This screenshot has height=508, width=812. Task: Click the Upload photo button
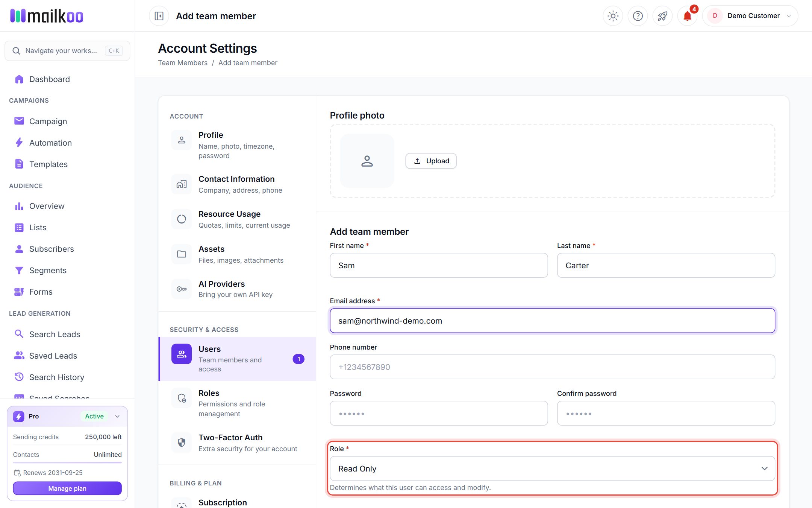(x=431, y=161)
